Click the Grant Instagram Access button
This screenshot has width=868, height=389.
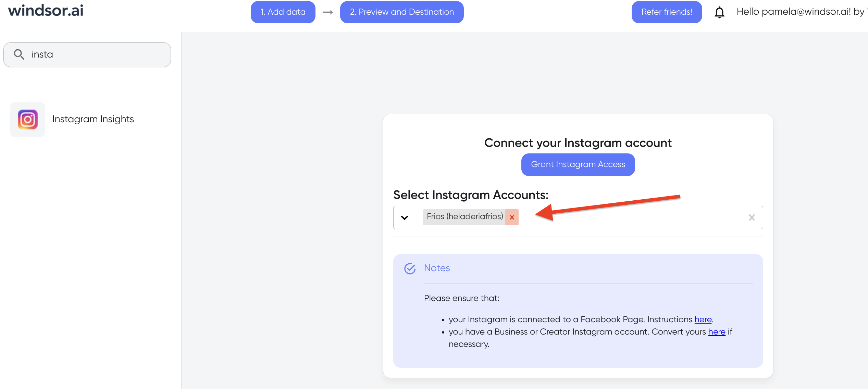click(578, 164)
